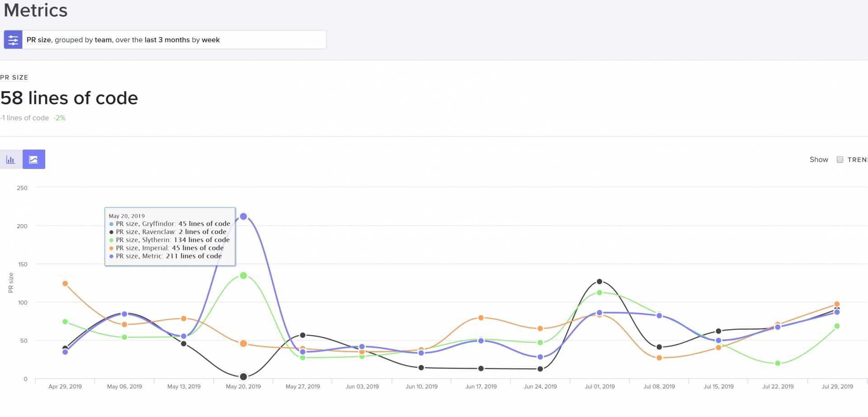The height and width of the screenshot is (417, 868).
Task: Click the Gryffindor blue color dot
Action: (x=111, y=224)
